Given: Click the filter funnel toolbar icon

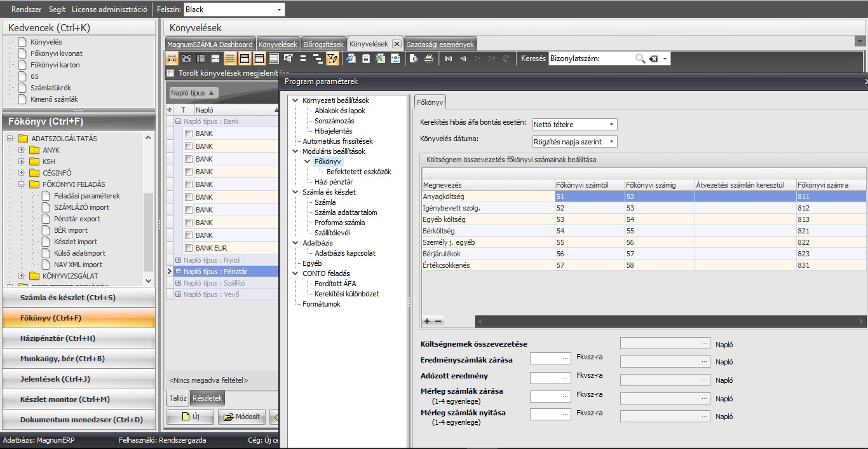Looking at the screenshot, I should click(x=332, y=59).
